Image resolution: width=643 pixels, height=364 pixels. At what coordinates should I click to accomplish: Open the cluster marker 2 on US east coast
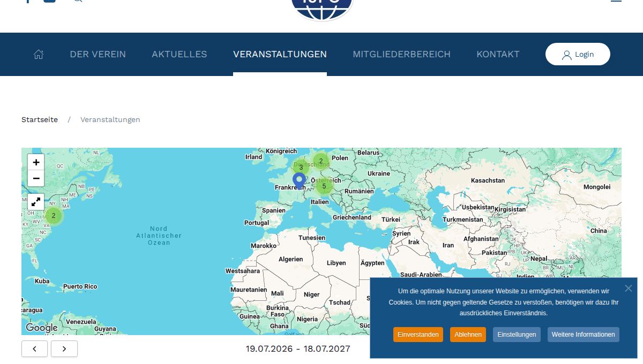54,216
